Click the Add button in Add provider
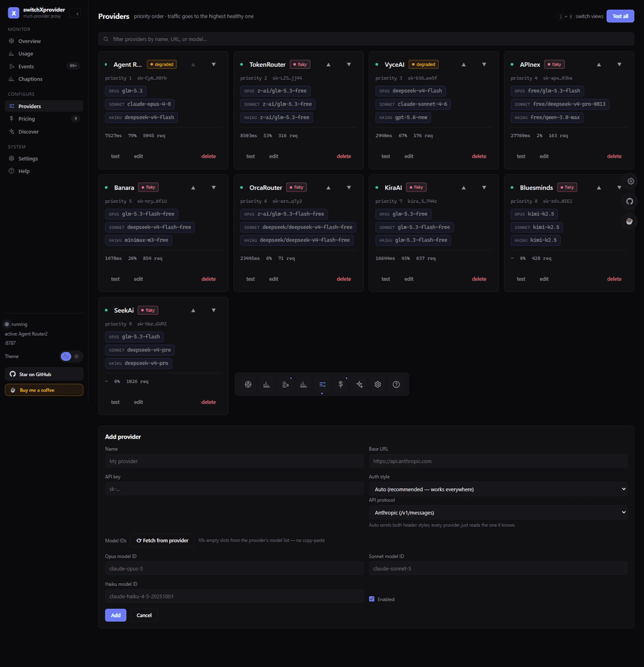 coord(116,615)
